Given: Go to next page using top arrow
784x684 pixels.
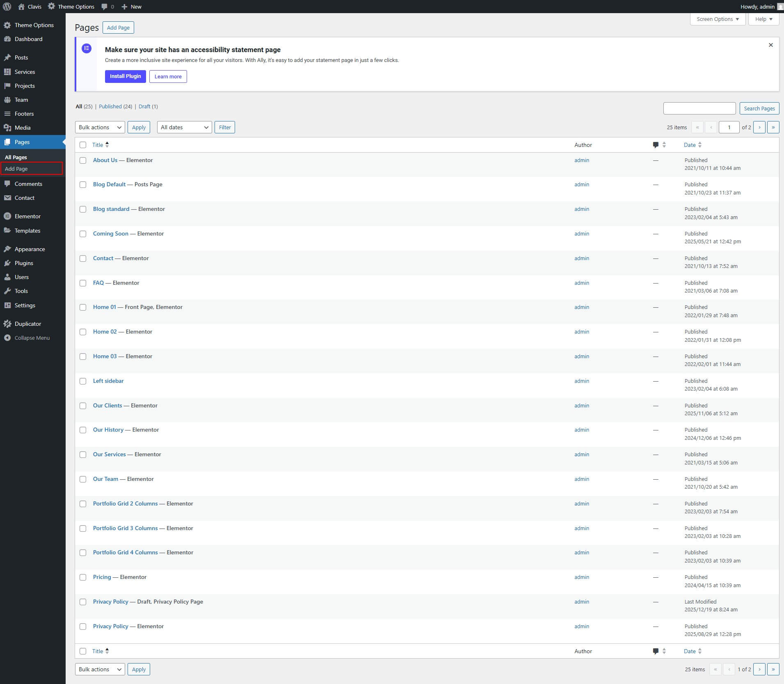Looking at the screenshot, I should coord(759,127).
